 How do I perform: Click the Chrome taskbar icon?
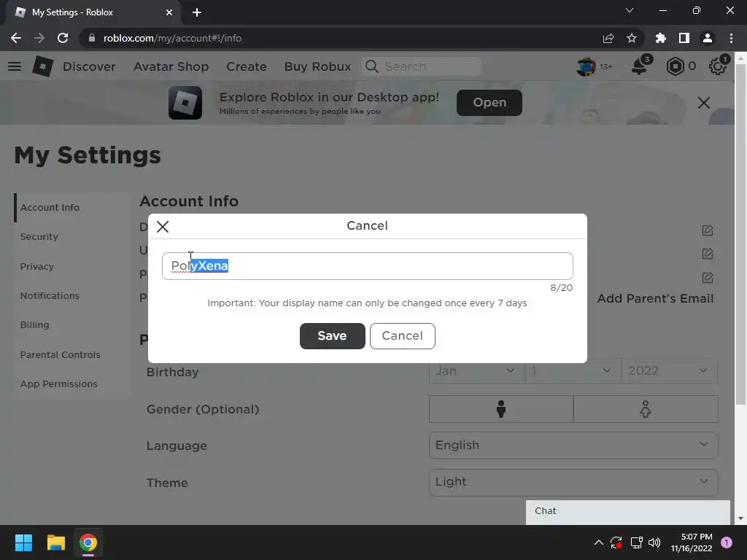click(88, 542)
